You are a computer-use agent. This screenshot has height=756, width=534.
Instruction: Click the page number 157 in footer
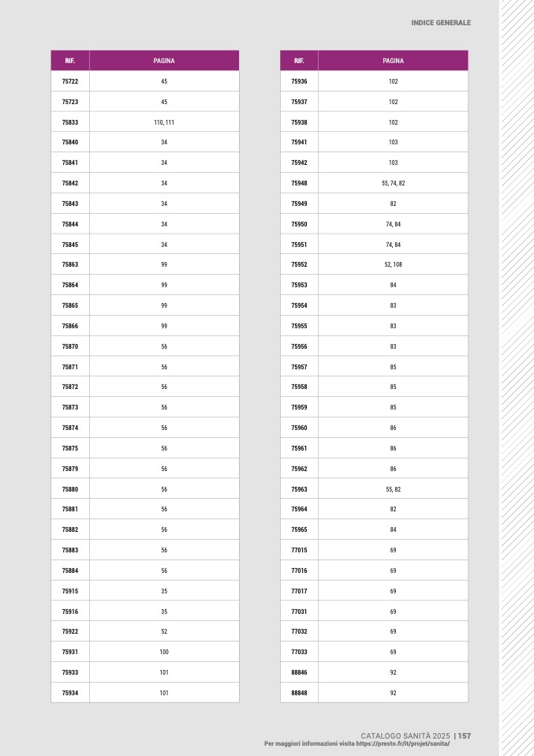[x=465, y=735]
